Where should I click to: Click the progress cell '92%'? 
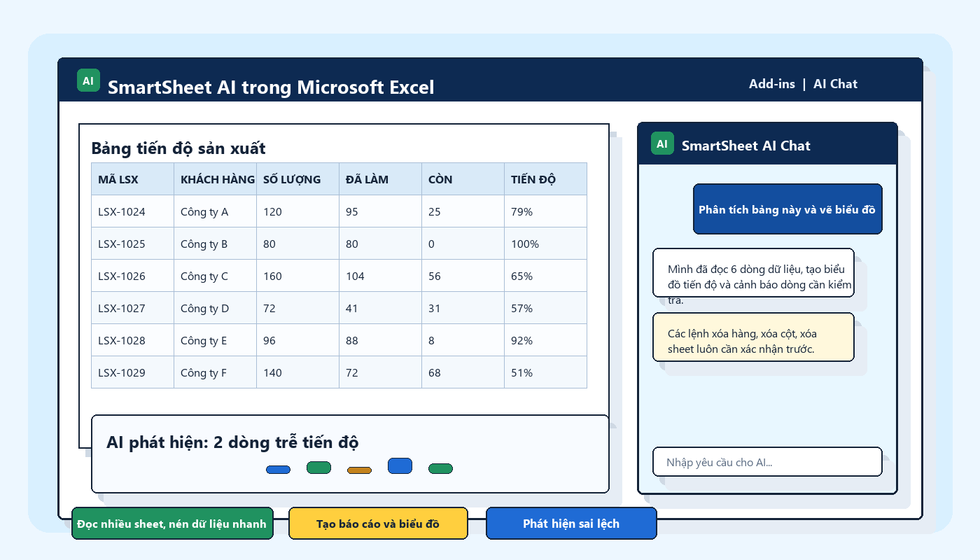pos(546,340)
